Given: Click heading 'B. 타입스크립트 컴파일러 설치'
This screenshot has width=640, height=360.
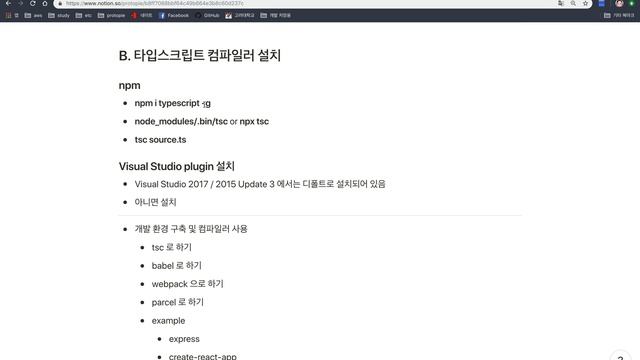Looking at the screenshot, I should click(200, 56).
